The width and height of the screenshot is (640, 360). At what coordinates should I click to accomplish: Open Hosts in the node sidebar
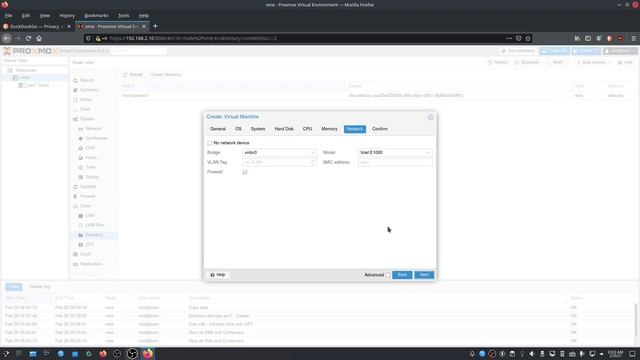tap(91, 158)
